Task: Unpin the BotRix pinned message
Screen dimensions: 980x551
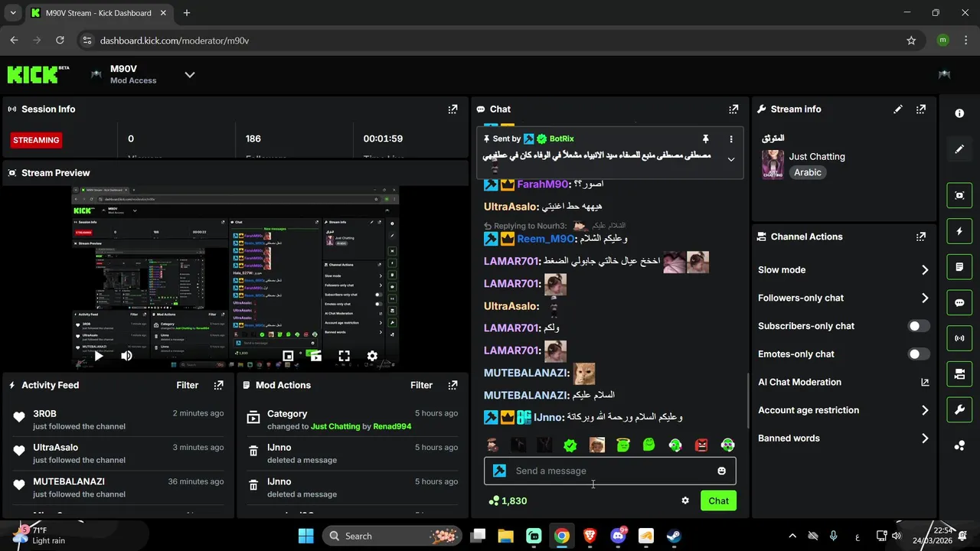Action: point(706,139)
